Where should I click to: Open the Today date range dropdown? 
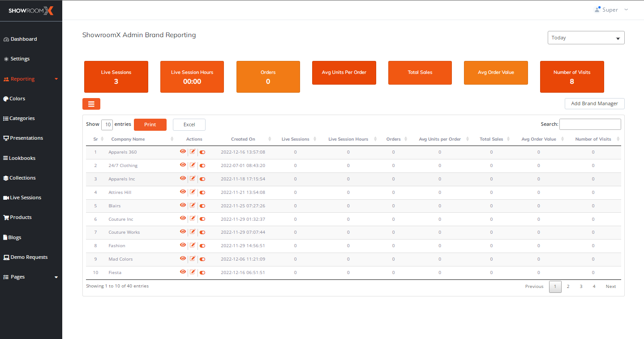tap(586, 38)
